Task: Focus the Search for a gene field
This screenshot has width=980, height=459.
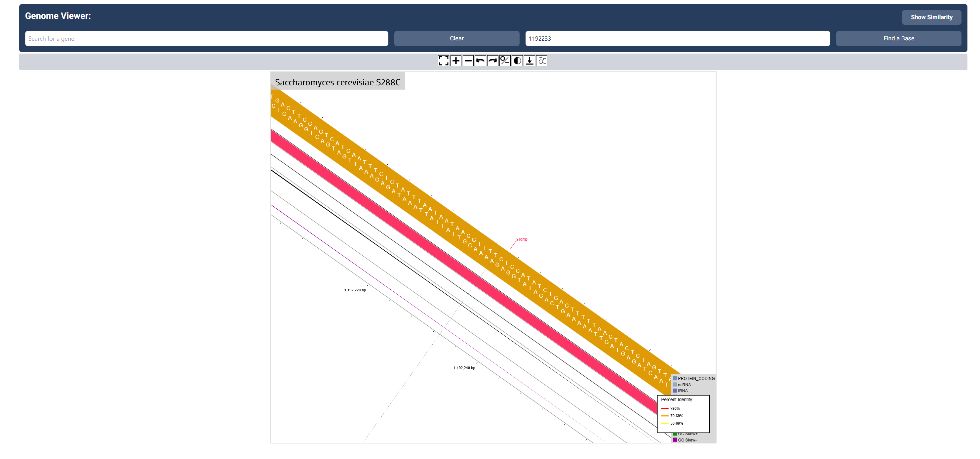Action: 206,38
